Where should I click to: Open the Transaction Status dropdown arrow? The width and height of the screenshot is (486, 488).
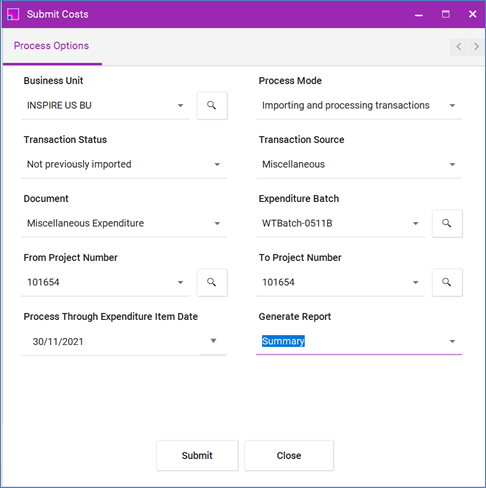tap(217, 165)
